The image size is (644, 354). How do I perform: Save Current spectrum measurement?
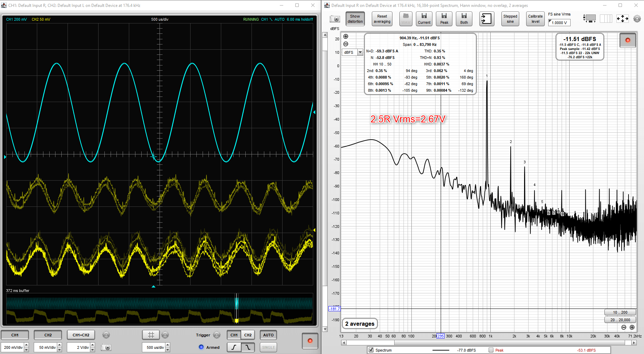424,19
